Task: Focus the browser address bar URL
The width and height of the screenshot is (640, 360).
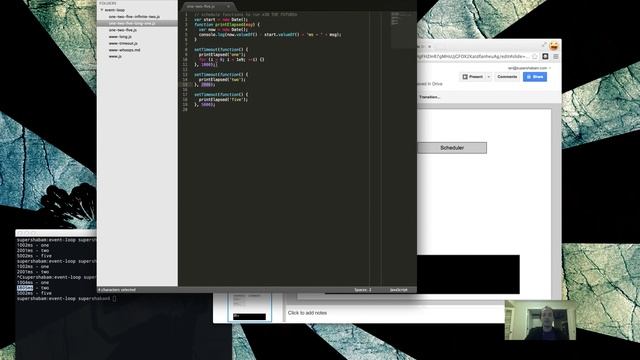Action: tap(473, 56)
